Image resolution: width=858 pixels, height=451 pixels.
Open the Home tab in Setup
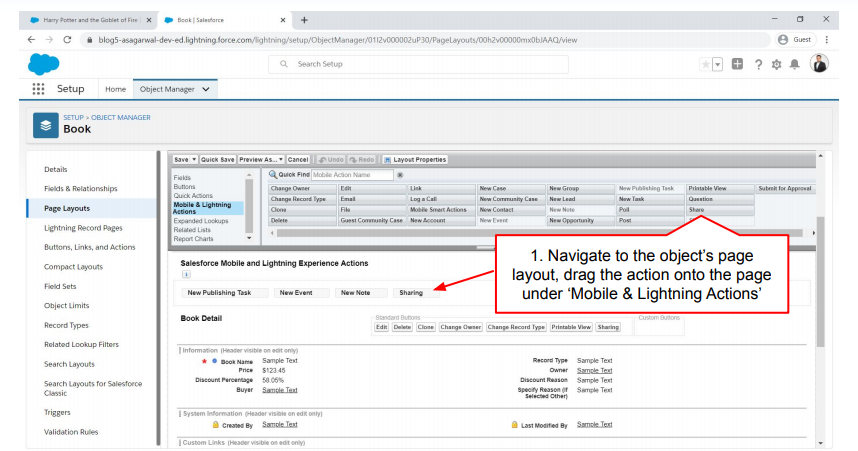click(115, 89)
